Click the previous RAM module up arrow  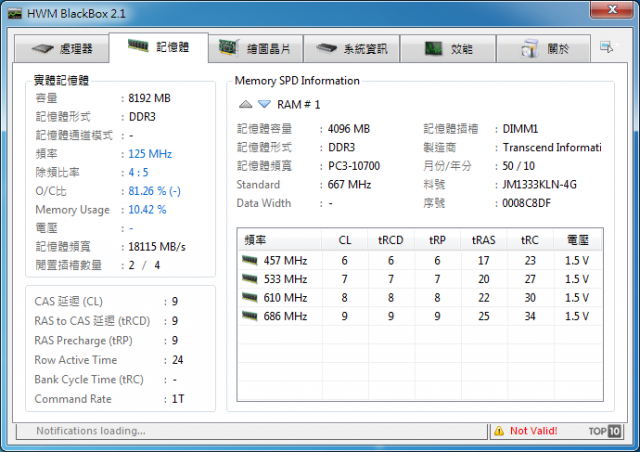pyautogui.click(x=245, y=104)
